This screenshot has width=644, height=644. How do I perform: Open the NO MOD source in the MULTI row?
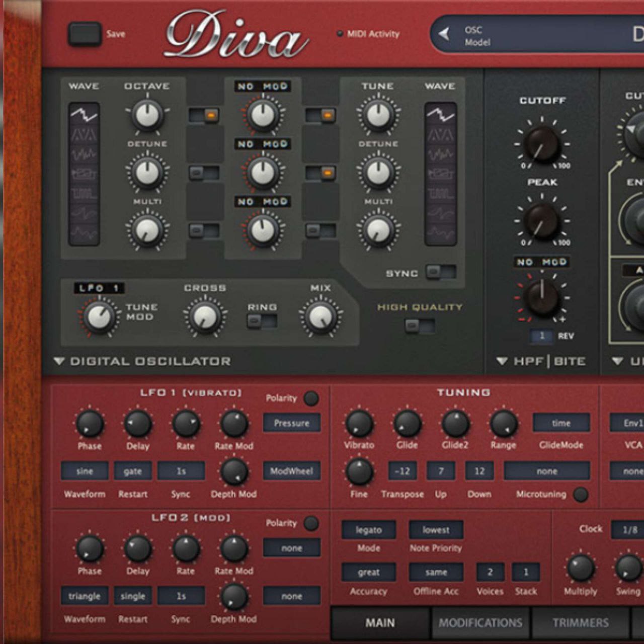(263, 201)
